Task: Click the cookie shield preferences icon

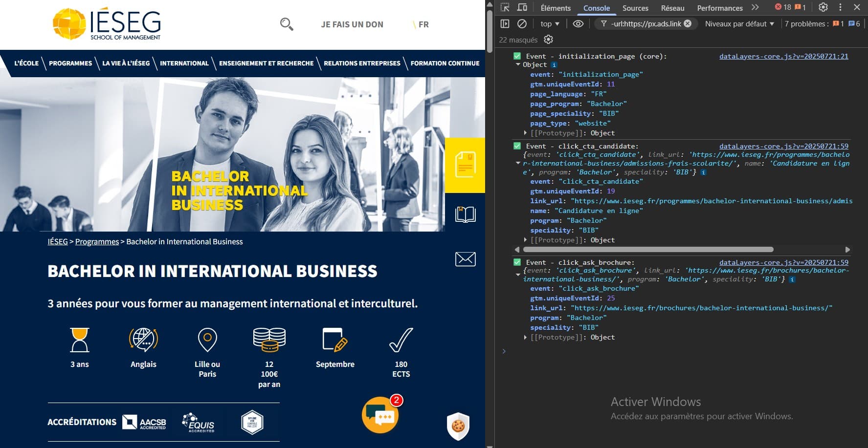Action: (x=458, y=426)
